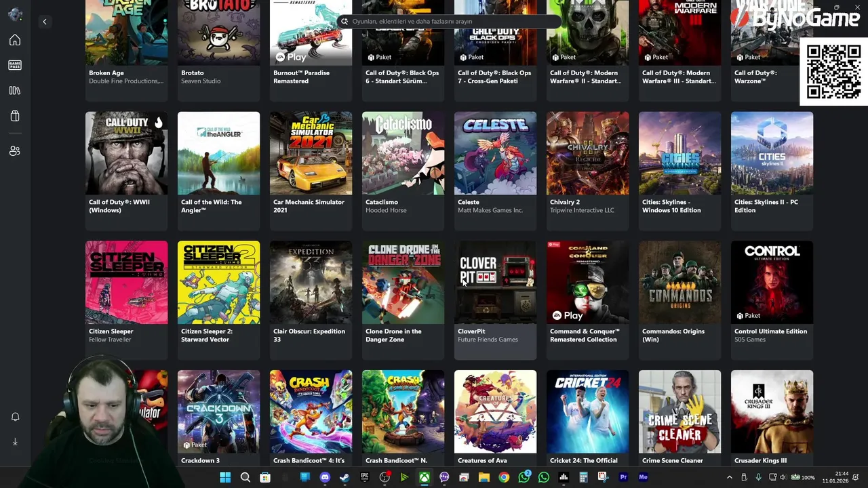Open Command & Conquer Remastered Collection cover

tap(587, 283)
